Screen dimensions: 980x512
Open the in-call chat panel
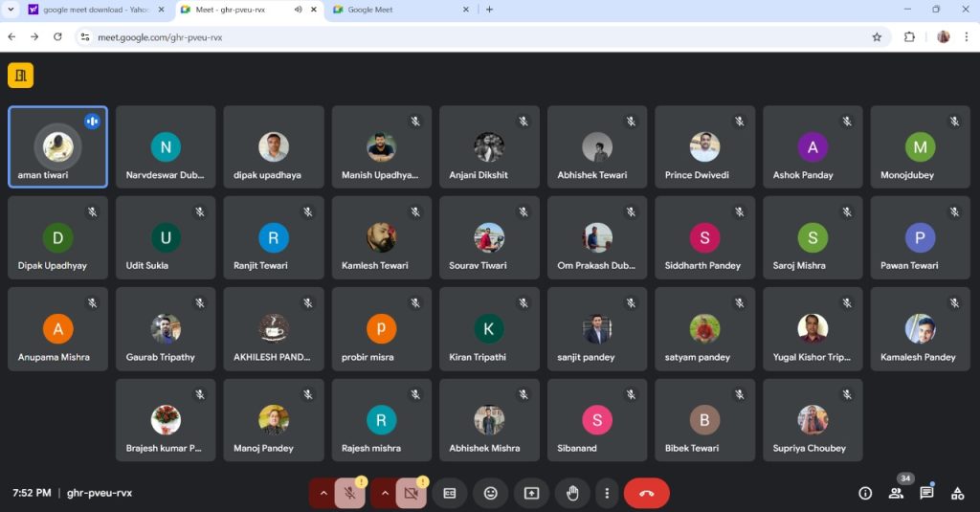[x=926, y=493]
